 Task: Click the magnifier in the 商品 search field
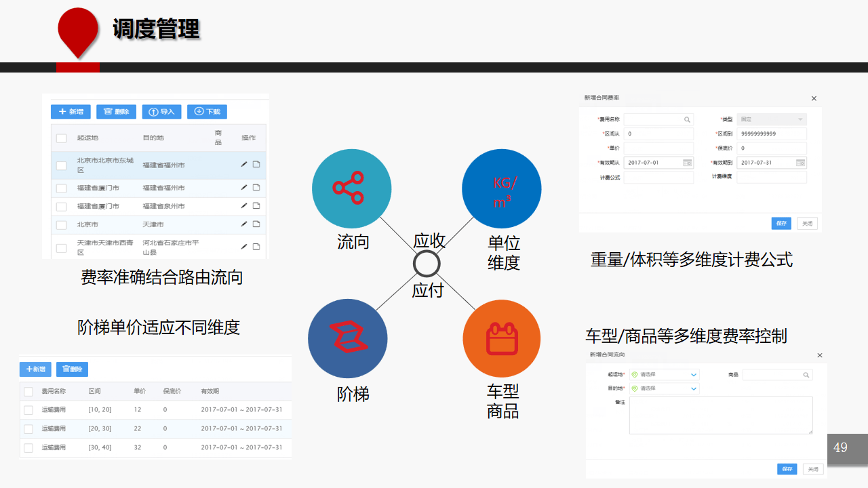click(x=806, y=375)
